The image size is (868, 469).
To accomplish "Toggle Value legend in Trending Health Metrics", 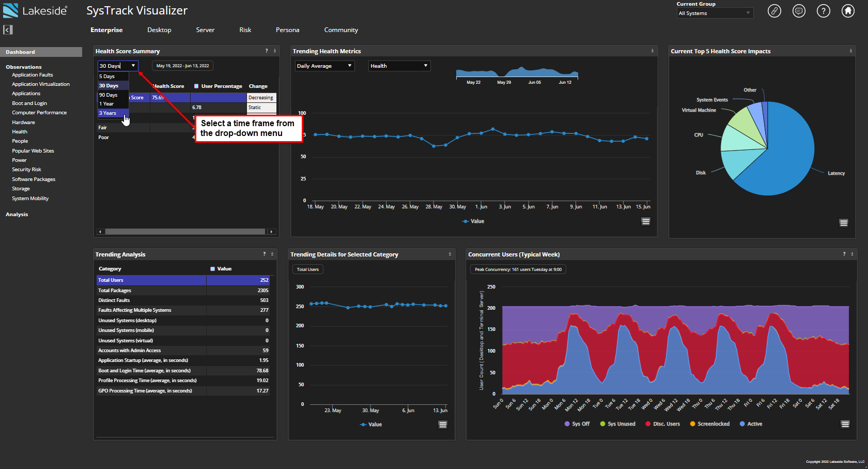I will [x=473, y=221].
